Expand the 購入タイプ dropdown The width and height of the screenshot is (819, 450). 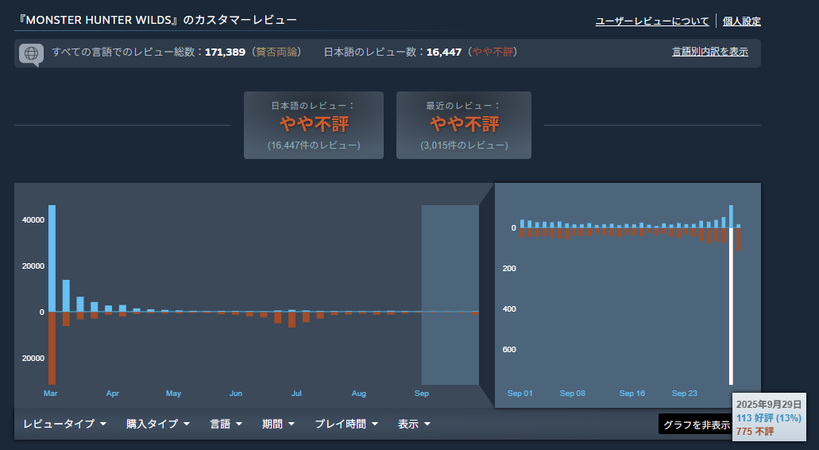(158, 424)
